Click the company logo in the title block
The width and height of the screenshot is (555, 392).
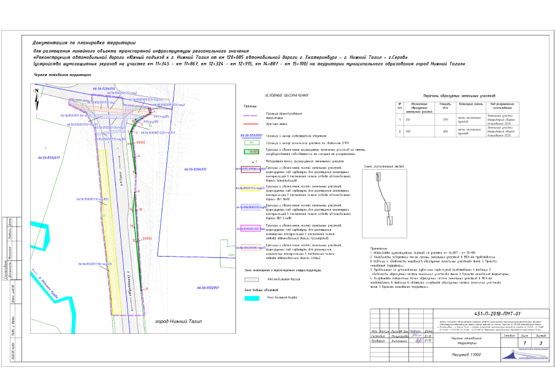tap(526, 354)
